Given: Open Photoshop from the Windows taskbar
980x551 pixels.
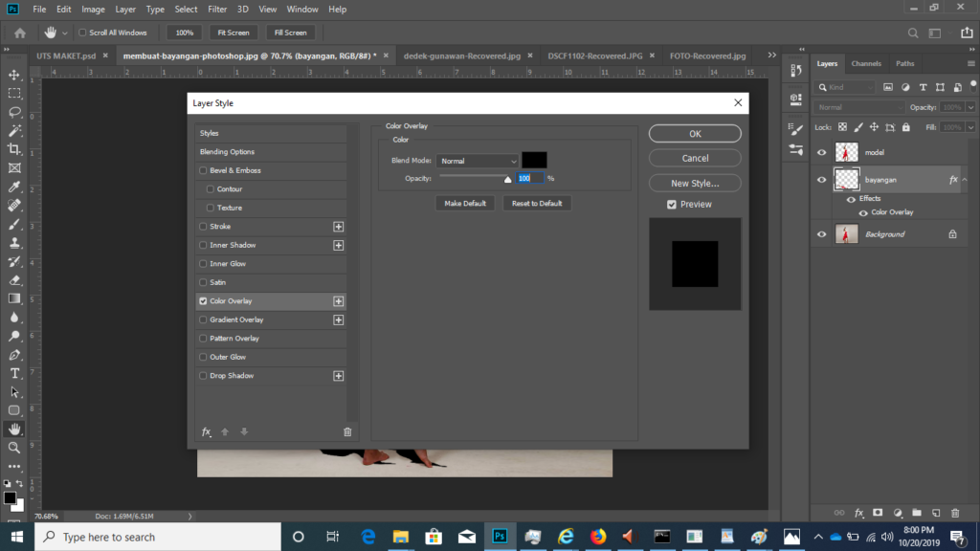Looking at the screenshot, I should 500,537.
